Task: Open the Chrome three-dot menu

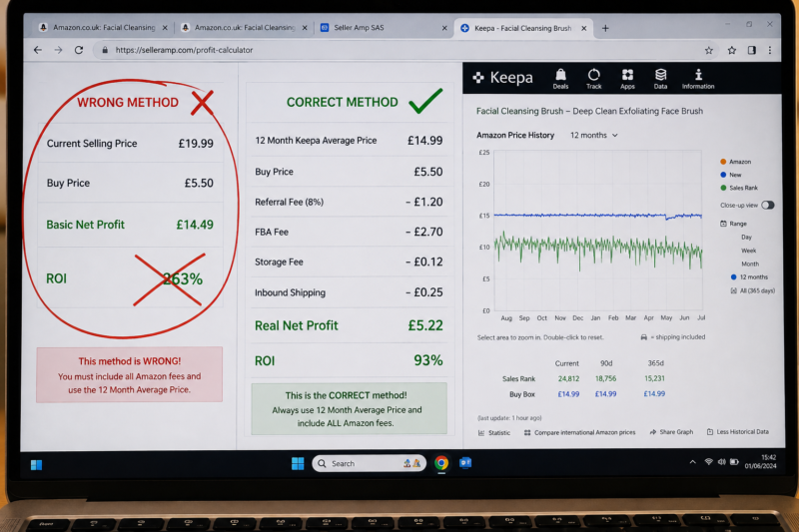Action: [x=770, y=50]
